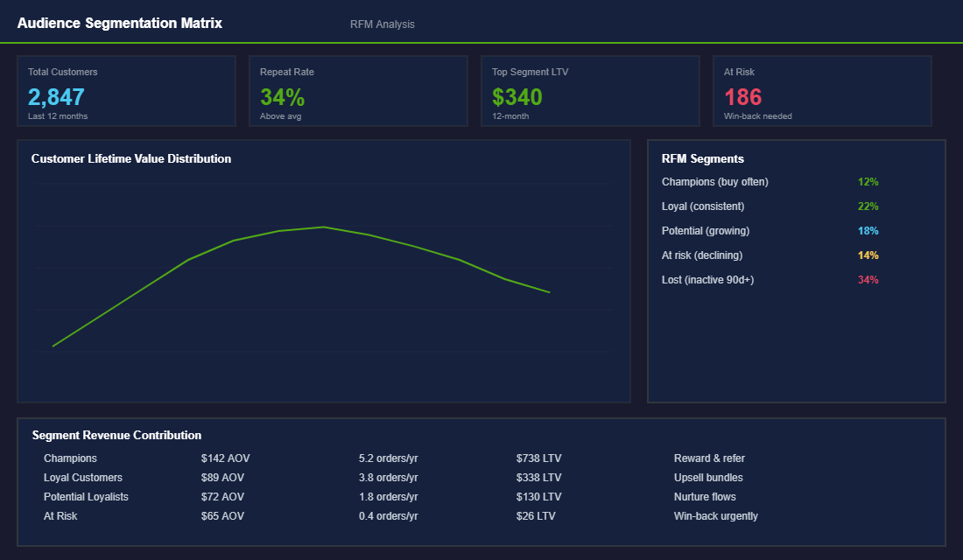Click the Win-back urgently action

tap(715, 516)
